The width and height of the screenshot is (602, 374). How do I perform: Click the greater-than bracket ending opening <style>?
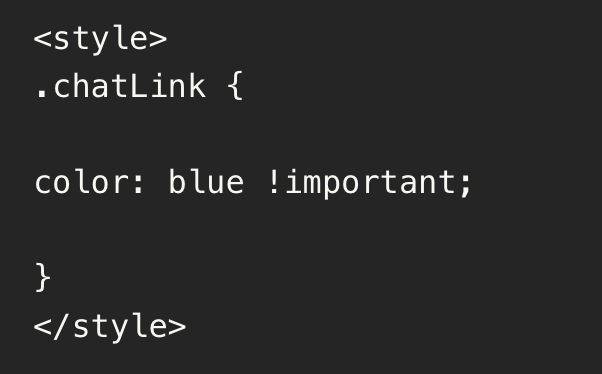point(158,39)
